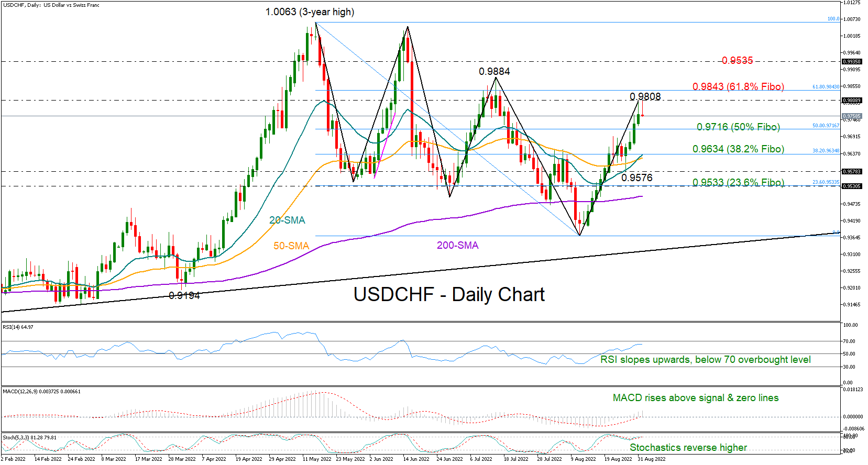Click the 0.9716 (50% Fibo) label
Image resolution: width=868 pixels, height=465 pixels.
pyautogui.click(x=738, y=127)
